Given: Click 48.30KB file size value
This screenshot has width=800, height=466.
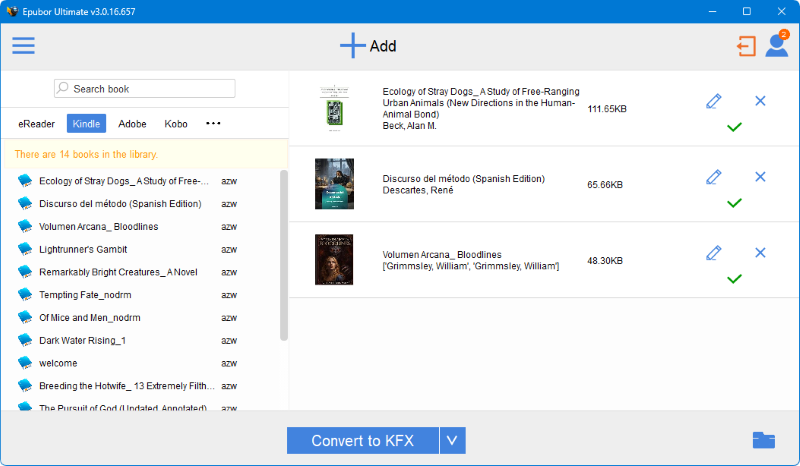Looking at the screenshot, I should (605, 260).
